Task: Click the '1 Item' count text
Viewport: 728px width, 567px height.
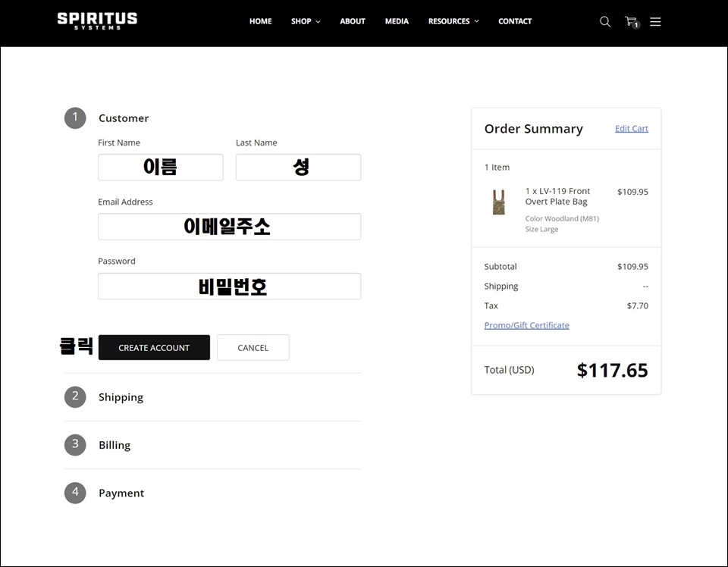Action: click(497, 168)
